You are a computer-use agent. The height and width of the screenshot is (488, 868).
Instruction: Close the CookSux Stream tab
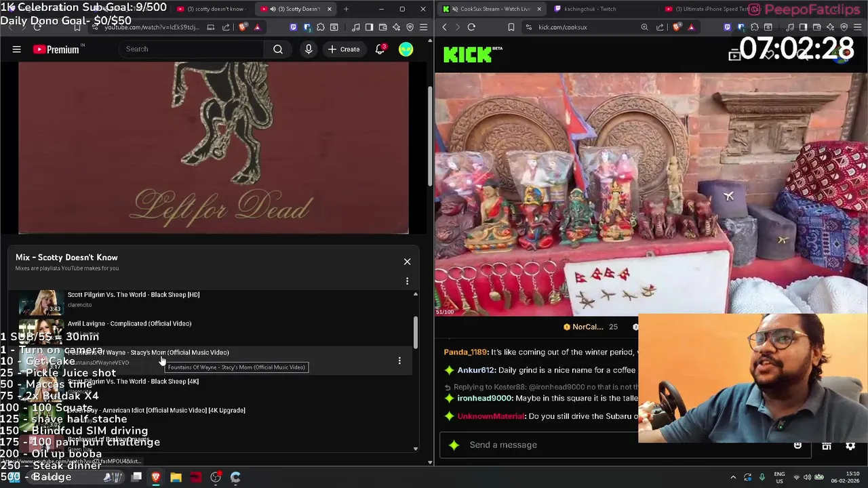pos(540,9)
